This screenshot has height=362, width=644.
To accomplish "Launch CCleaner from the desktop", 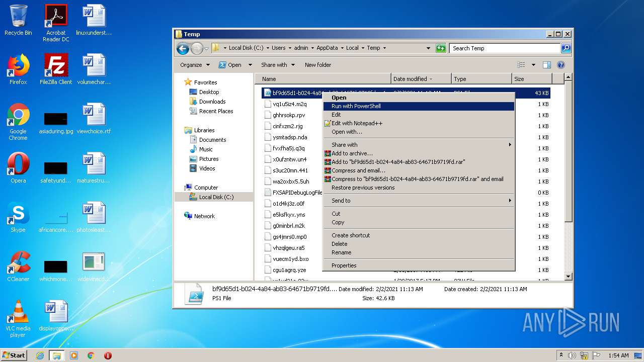I will coord(18,266).
